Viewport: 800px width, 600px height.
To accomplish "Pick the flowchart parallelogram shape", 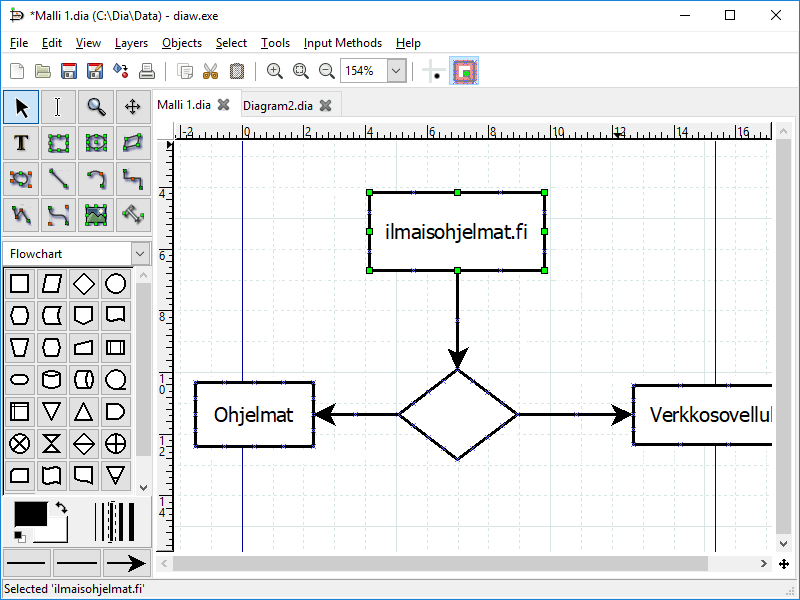I will (52, 284).
